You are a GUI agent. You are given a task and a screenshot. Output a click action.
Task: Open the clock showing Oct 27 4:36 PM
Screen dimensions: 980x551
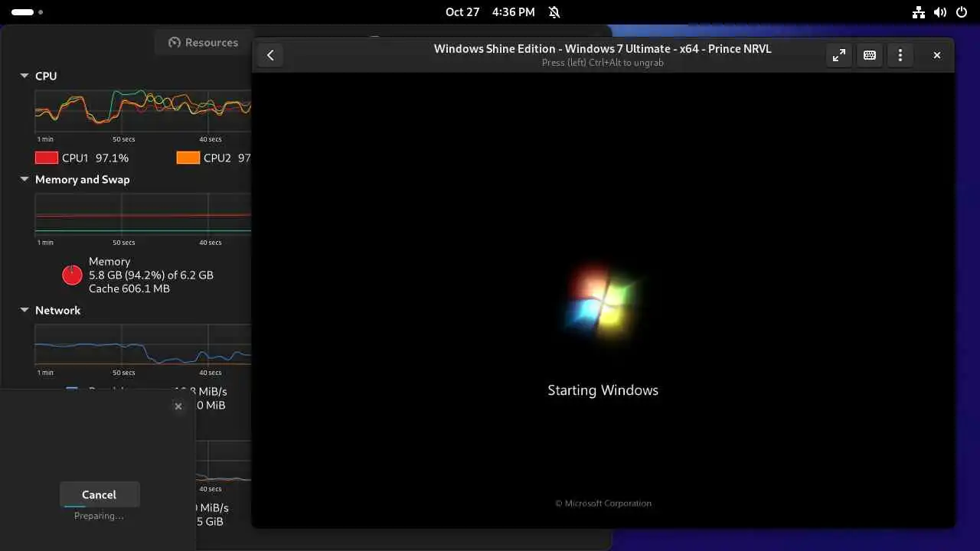490,12
